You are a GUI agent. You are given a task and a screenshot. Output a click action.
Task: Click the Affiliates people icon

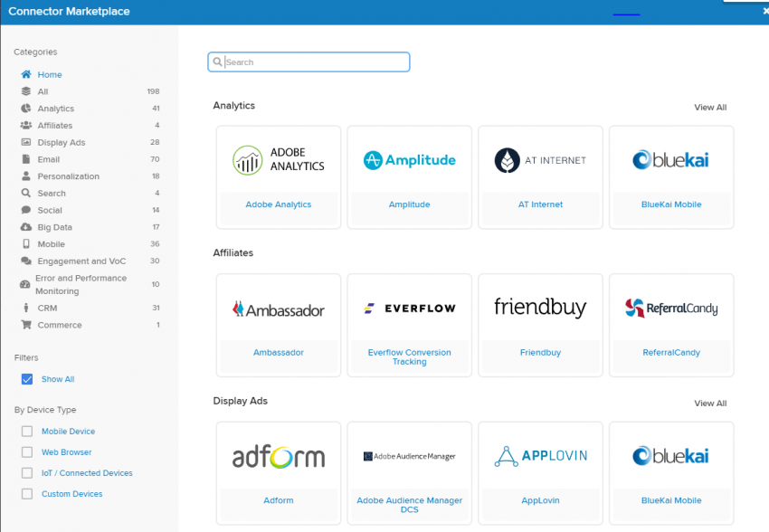26,126
